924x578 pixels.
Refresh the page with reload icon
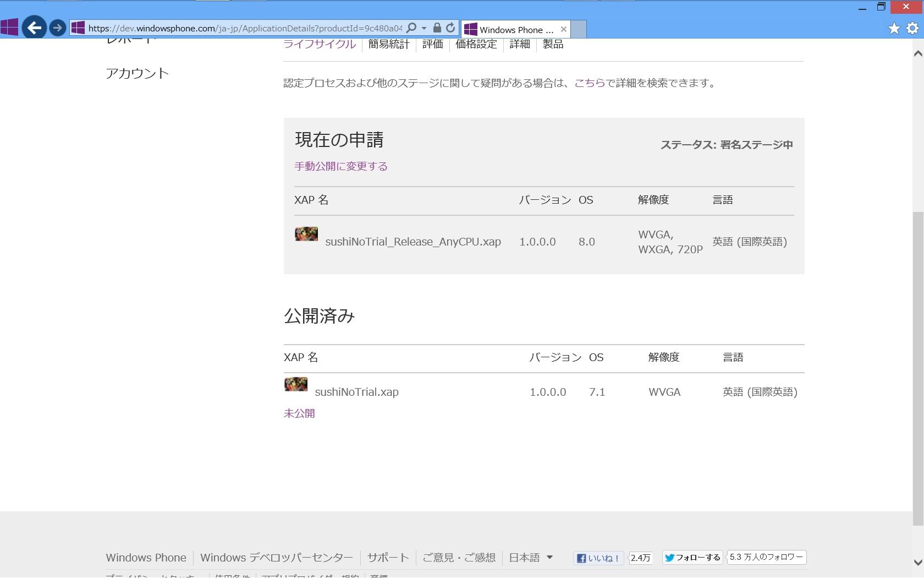click(450, 28)
